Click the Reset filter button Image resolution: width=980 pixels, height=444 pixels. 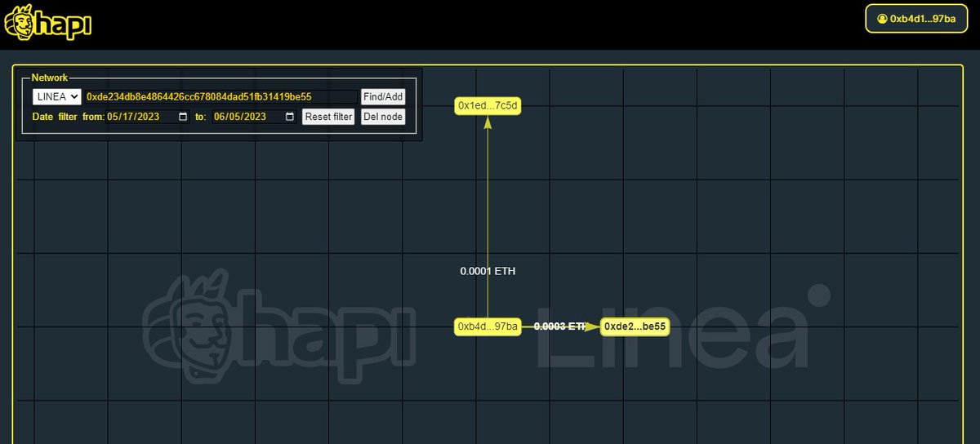pyautogui.click(x=328, y=117)
